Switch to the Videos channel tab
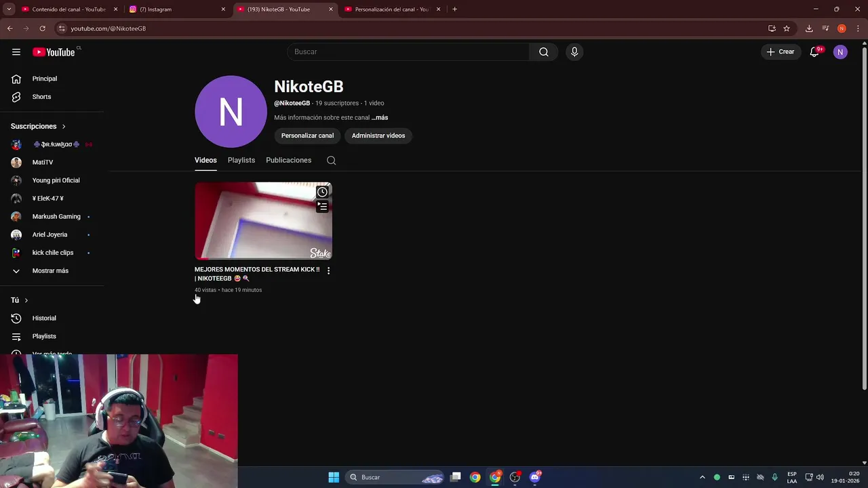 (x=205, y=161)
